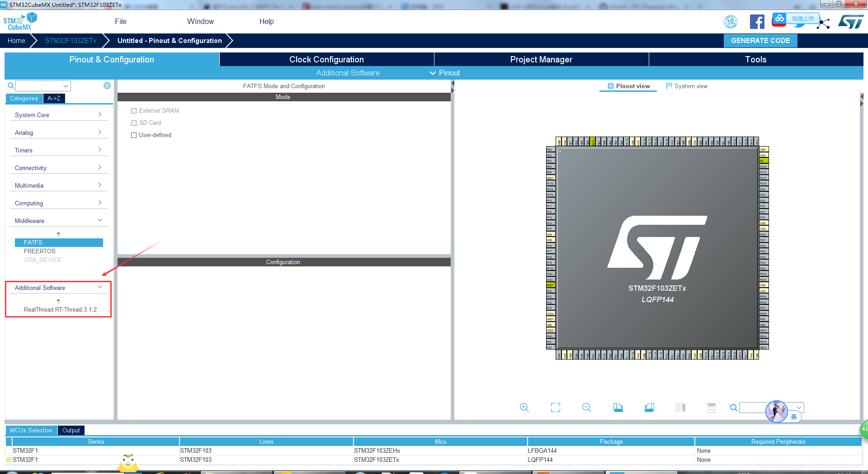Open the category settings gear
The width and height of the screenshot is (868, 474).
pyautogui.click(x=107, y=85)
